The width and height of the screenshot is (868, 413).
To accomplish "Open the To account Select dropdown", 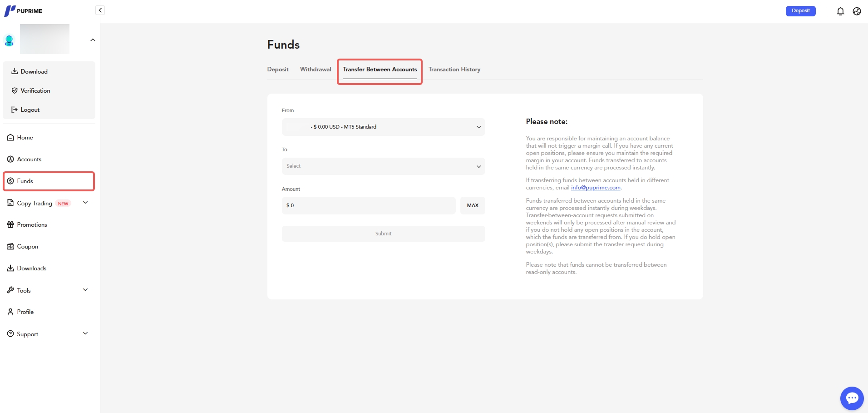I will [x=383, y=166].
